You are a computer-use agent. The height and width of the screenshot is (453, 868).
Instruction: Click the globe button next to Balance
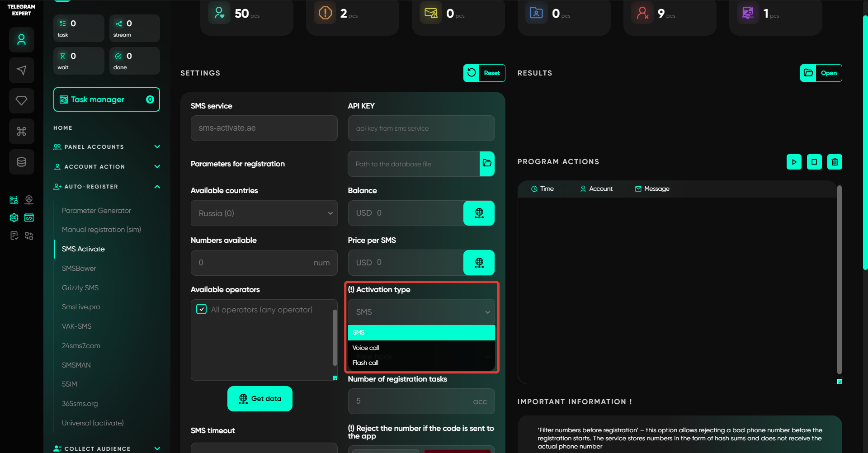479,213
